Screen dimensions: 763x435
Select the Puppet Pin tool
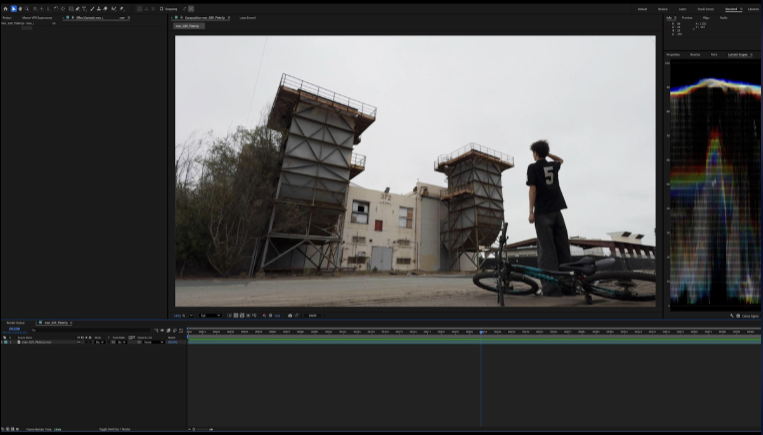[x=122, y=9]
